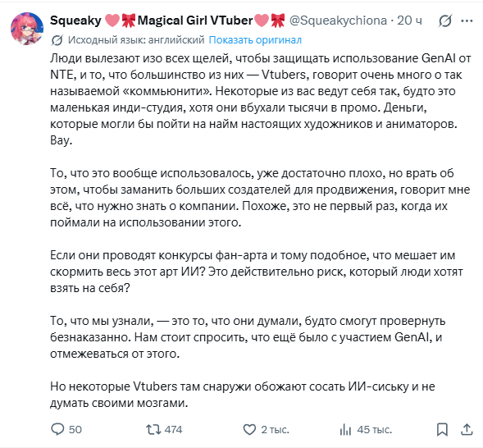Click the 50 replies count
This screenshot has height=448, width=483.
75,429
